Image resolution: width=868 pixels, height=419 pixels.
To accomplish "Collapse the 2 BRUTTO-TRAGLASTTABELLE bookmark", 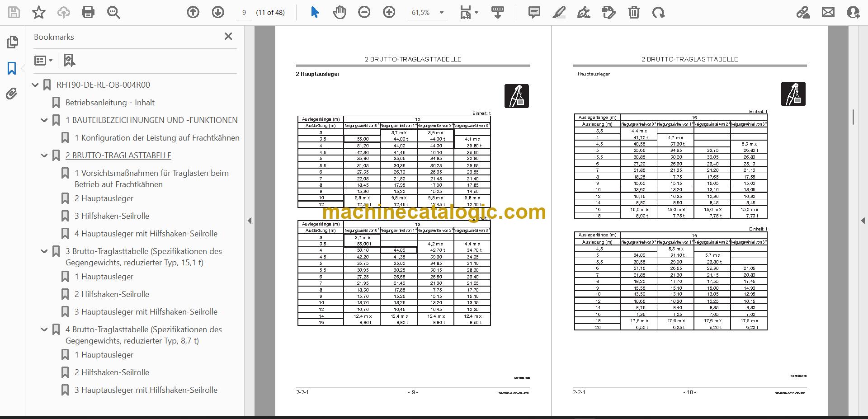I will [x=44, y=155].
